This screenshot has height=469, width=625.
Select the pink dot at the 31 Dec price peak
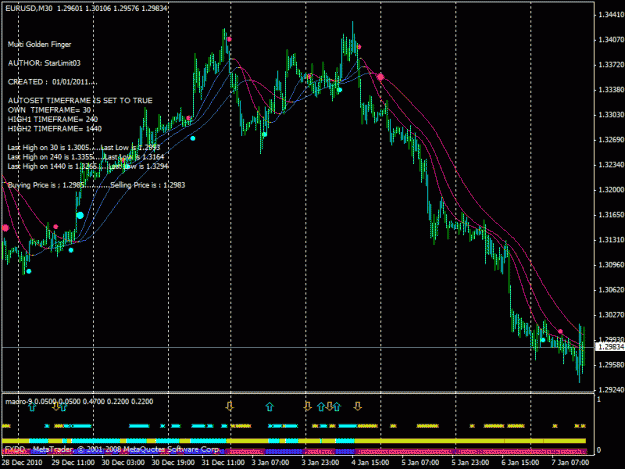[x=229, y=39]
